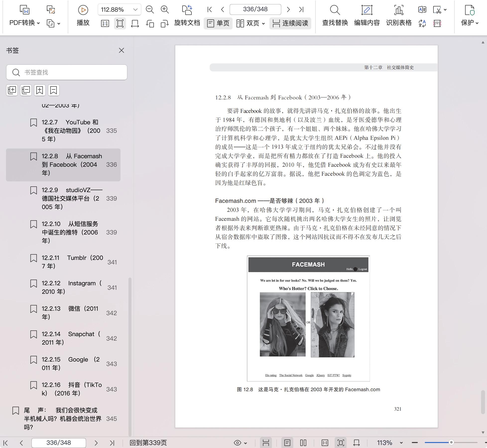Click the translate icon in toolbar
Screen dimensions: 487x448
pos(422,10)
